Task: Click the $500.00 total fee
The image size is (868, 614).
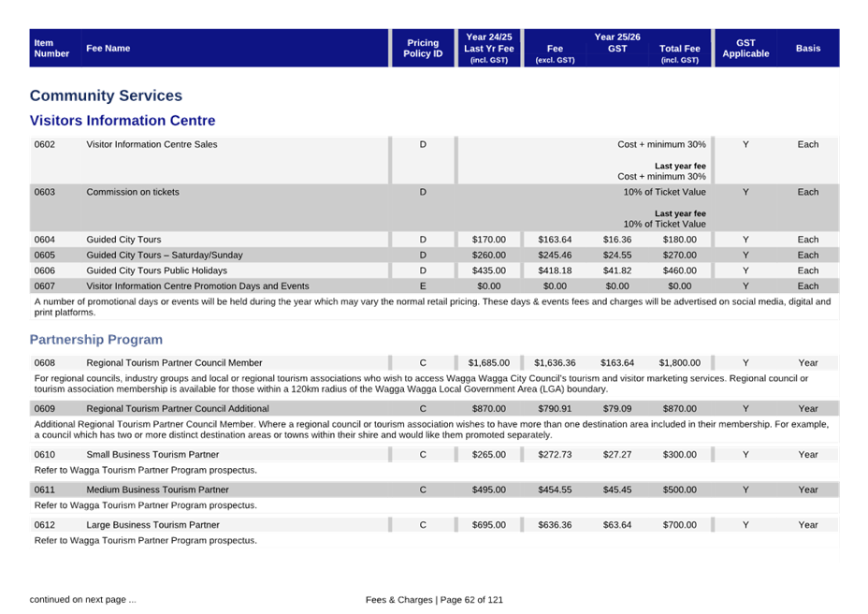Action: pyautogui.click(x=680, y=490)
